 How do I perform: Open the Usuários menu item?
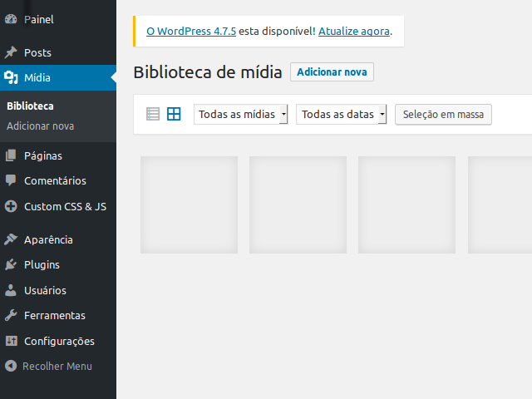point(58,290)
